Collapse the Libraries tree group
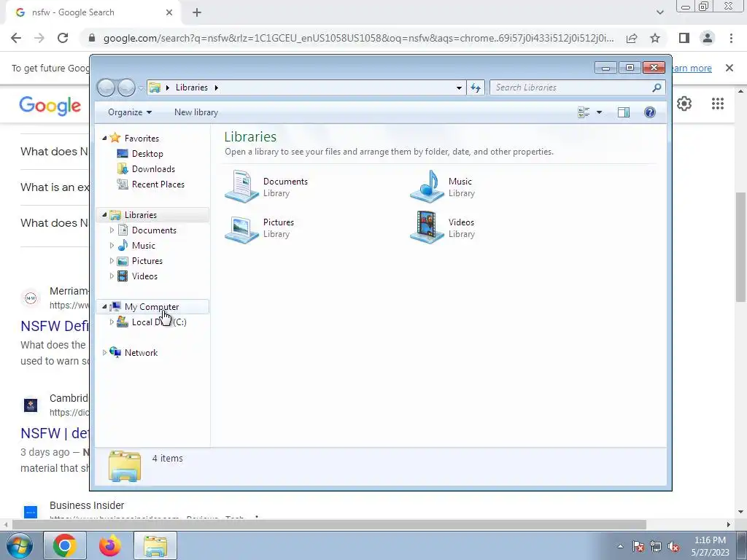Image resolution: width=747 pixels, height=560 pixels. pos(104,215)
